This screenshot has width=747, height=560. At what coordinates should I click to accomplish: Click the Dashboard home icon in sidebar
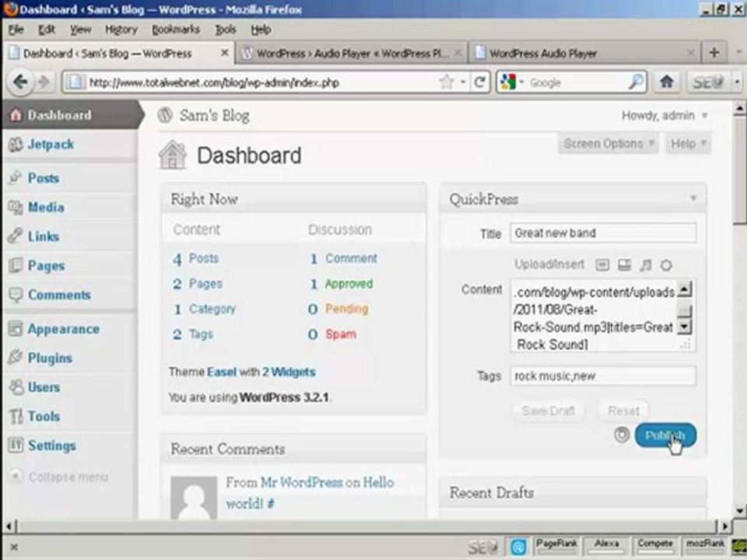[x=16, y=115]
